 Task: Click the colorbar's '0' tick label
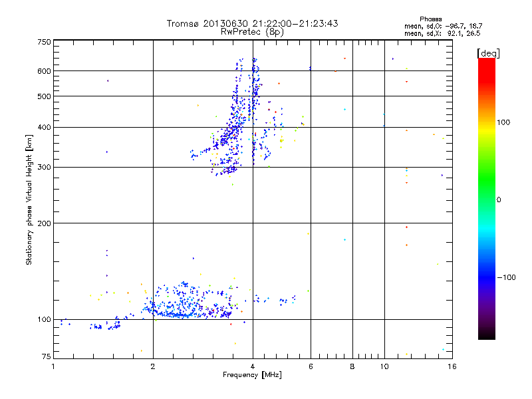[498, 200]
